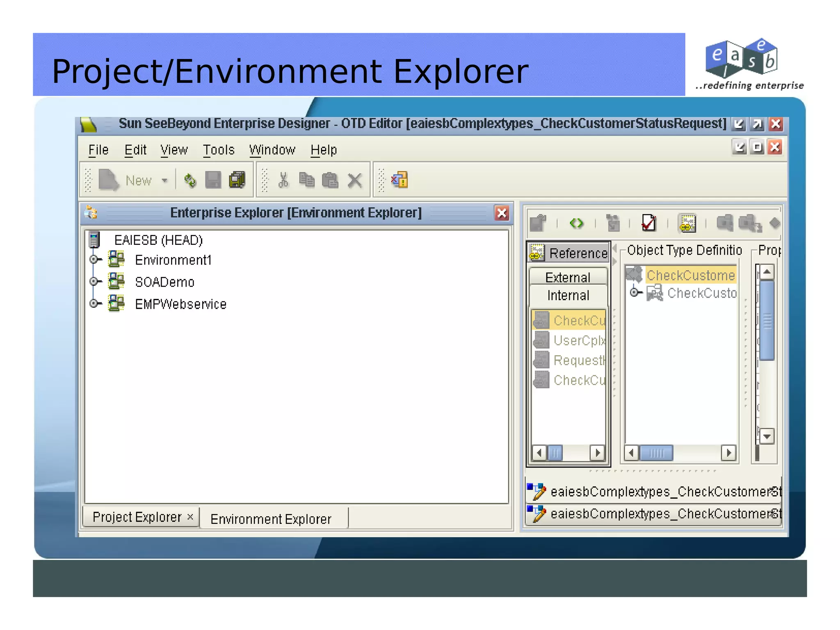The height and width of the screenshot is (630, 840).
Task: Click the Refresh toolbar icon
Action: [190, 180]
